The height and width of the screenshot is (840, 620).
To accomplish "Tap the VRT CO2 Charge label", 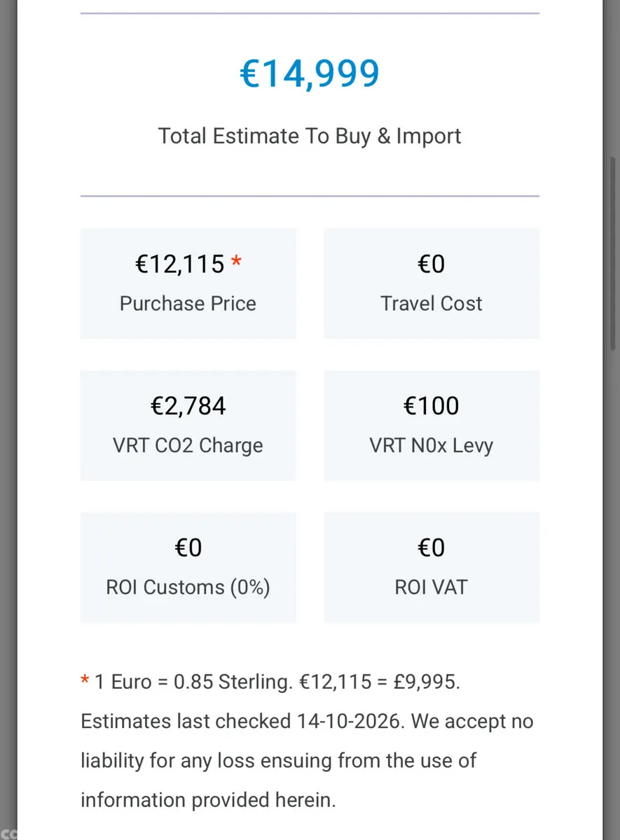I will (x=188, y=446).
